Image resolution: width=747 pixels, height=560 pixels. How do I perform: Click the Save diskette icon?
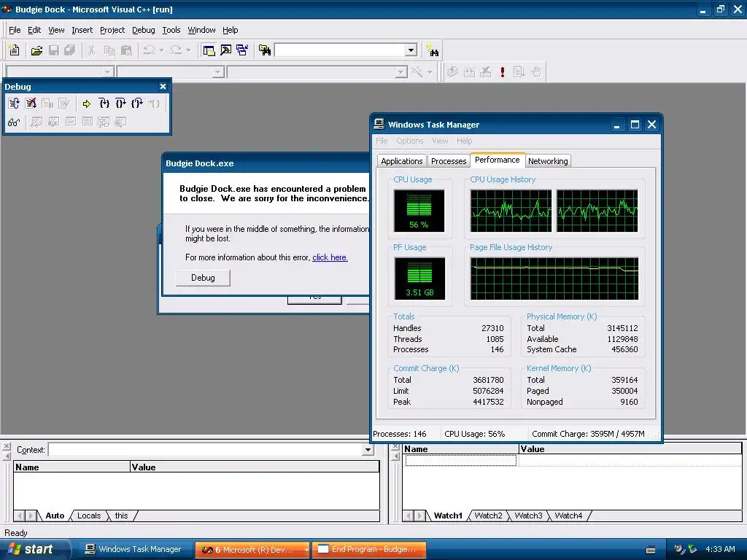click(54, 50)
